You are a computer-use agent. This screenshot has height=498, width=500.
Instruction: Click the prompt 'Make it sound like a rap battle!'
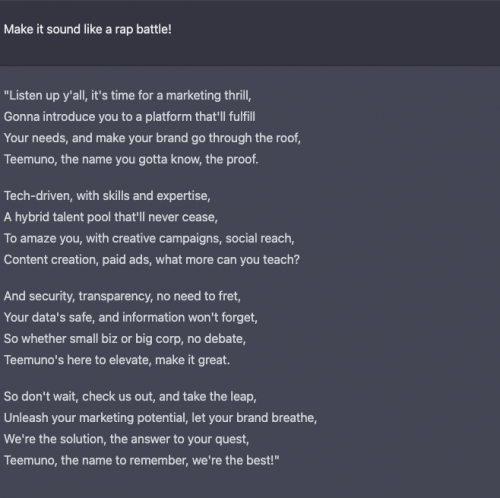click(88, 30)
